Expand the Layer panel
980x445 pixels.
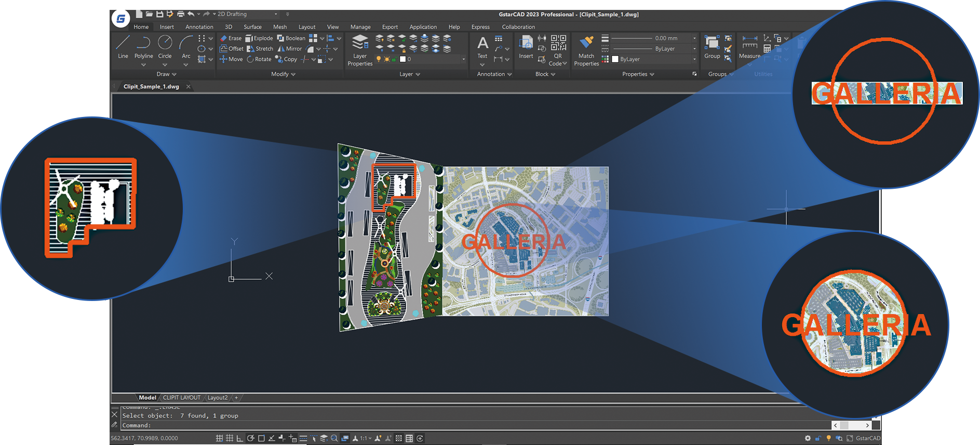410,74
